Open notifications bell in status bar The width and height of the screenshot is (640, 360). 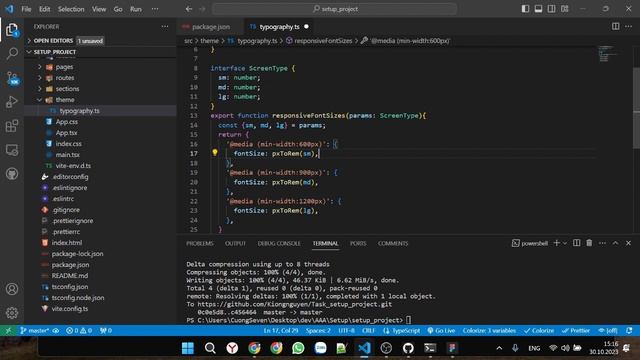pos(629,330)
